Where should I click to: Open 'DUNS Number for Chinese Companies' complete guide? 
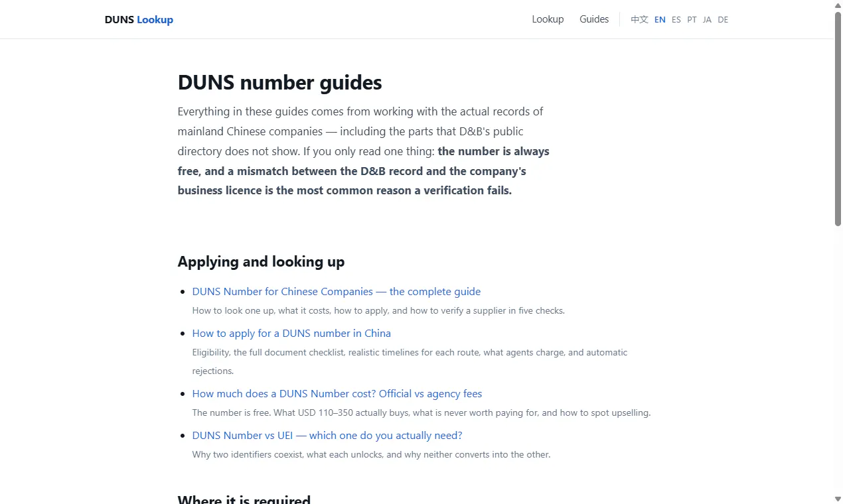point(337,291)
